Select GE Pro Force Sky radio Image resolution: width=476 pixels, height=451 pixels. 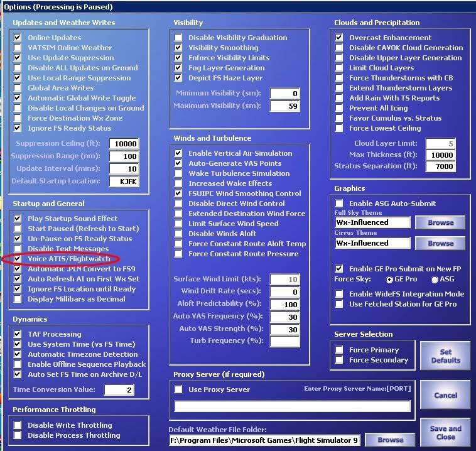389,280
